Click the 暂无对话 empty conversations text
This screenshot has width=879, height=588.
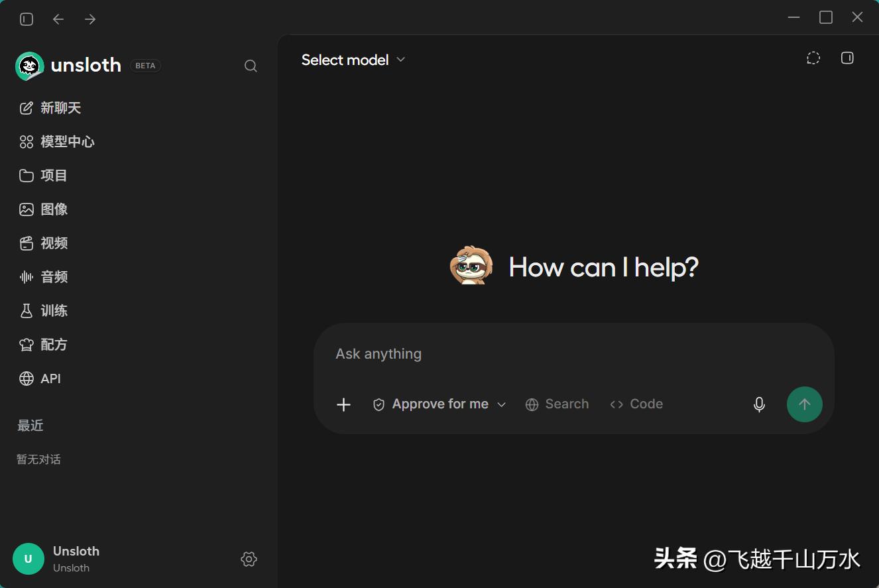[38, 459]
